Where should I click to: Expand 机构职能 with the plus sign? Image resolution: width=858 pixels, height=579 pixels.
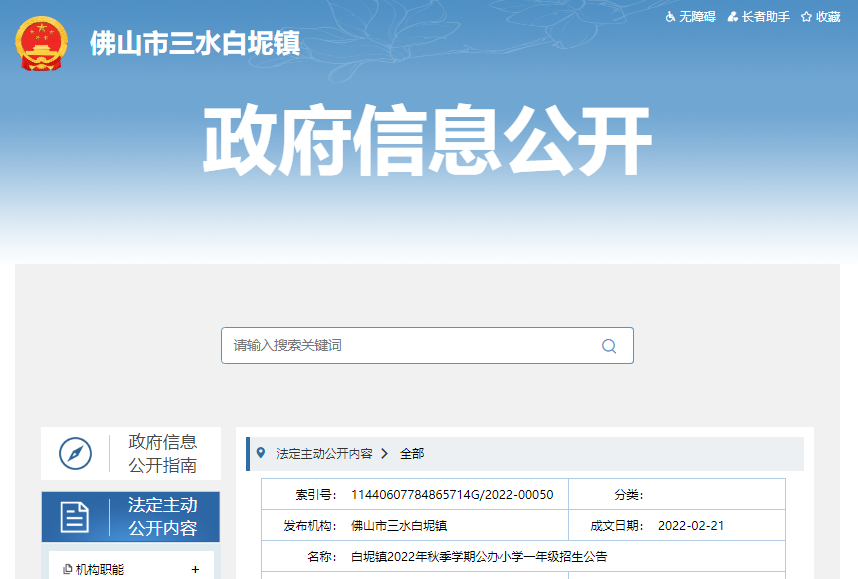click(195, 569)
